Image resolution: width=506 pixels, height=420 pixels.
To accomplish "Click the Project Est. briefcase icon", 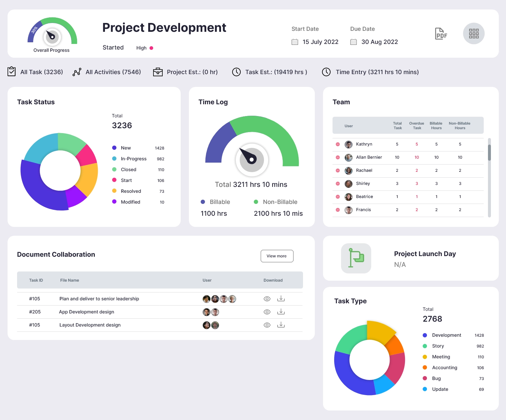I will pos(158,72).
